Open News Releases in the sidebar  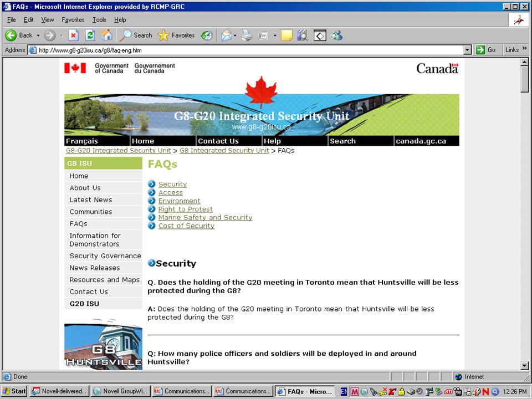point(103,268)
